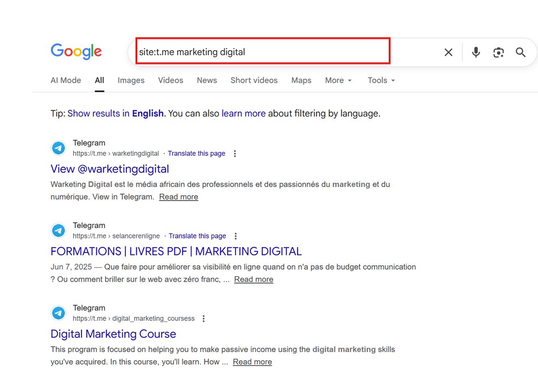Switch to the Images tab
Screen dimensions: 538x392
(x=131, y=80)
